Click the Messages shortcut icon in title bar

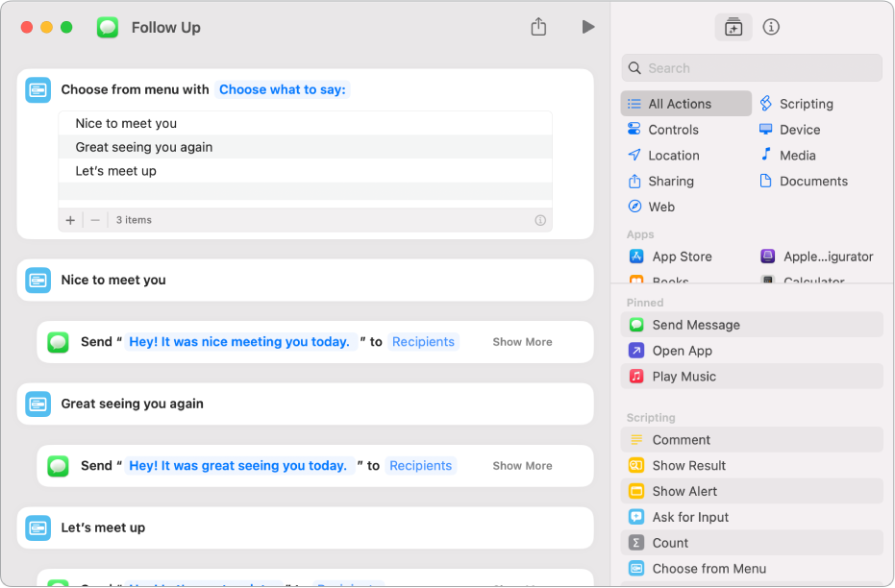point(108,27)
